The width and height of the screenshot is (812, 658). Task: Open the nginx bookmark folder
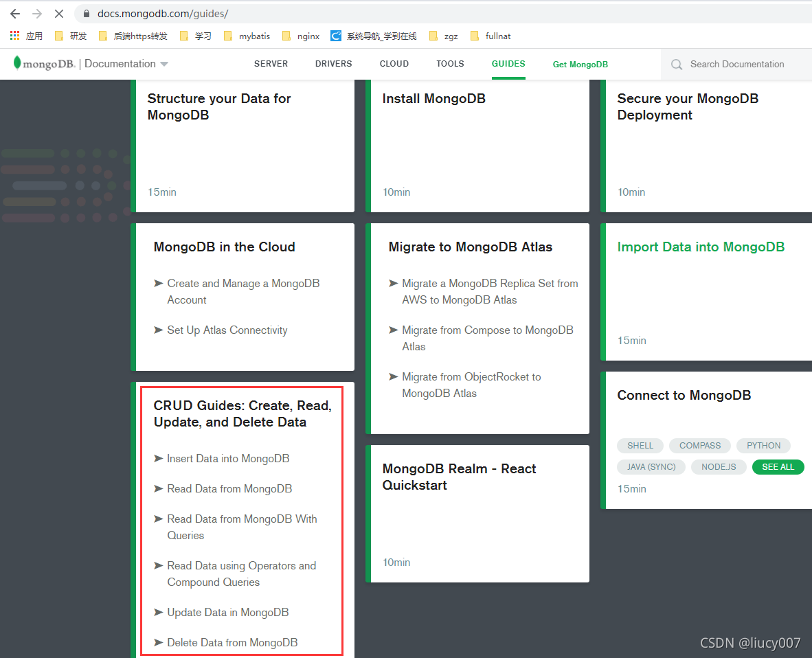coord(301,36)
